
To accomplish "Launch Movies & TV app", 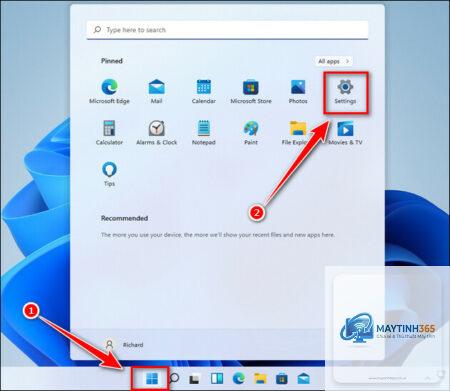I will point(345,133).
